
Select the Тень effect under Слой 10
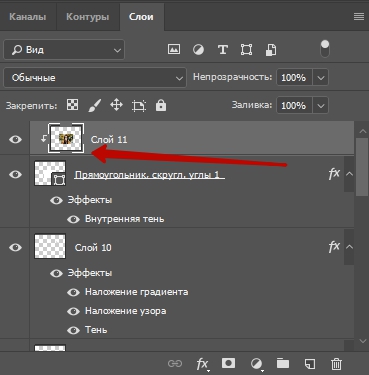(96, 330)
